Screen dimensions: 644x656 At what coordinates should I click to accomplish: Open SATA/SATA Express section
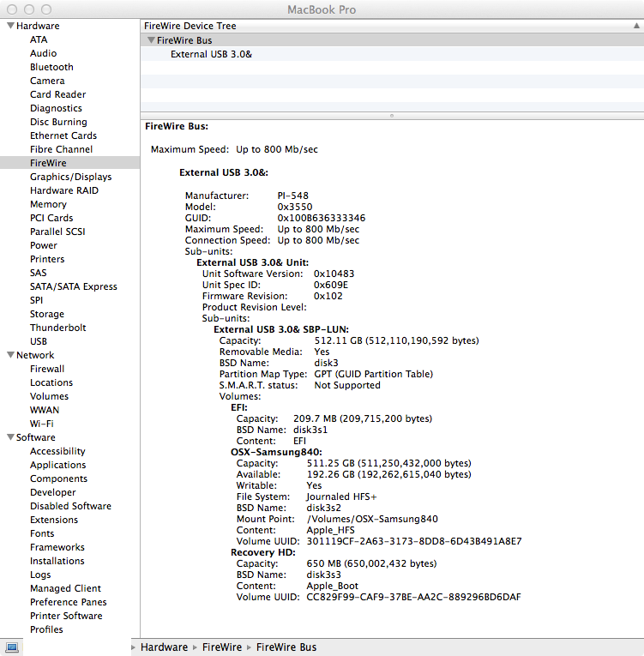click(x=73, y=286)
